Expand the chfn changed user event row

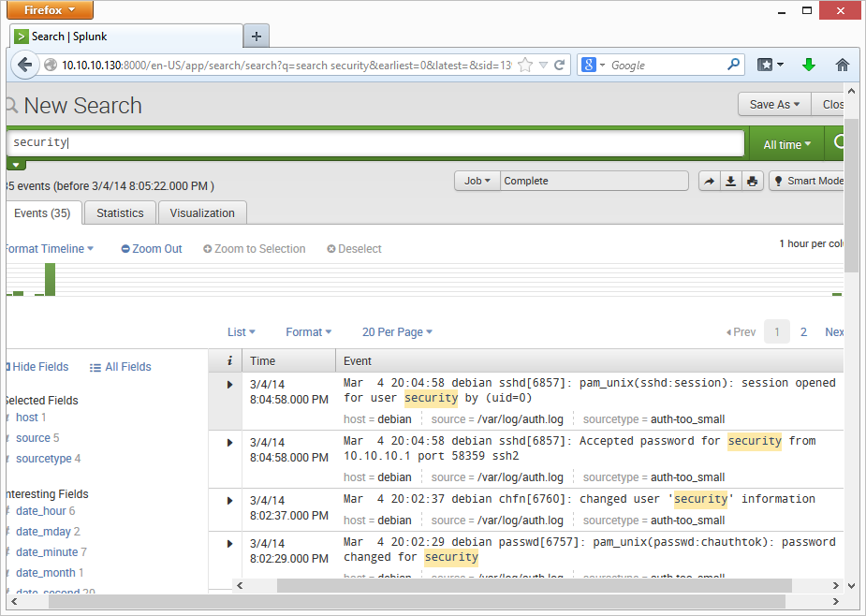coord(229,501)
